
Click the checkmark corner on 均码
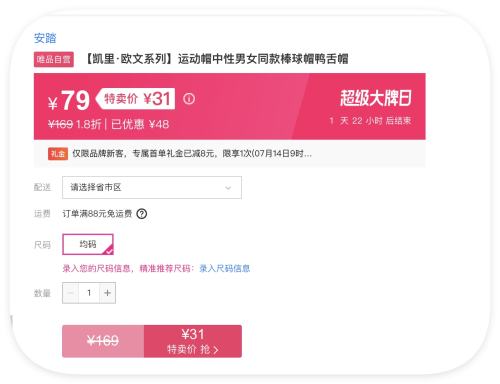[109, 250]
